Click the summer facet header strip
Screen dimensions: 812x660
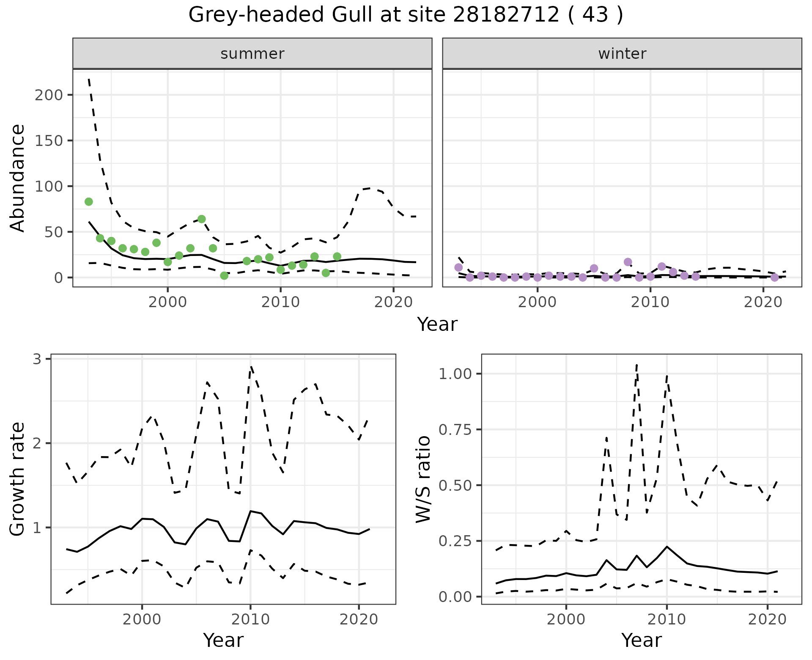(x=252, y=54)
